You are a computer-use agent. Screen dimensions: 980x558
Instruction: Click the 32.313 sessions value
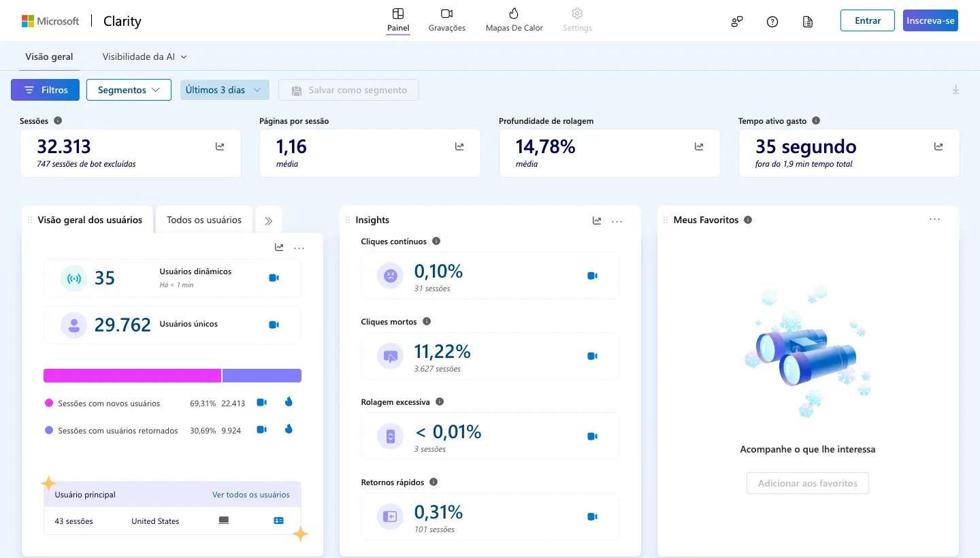click(64, 146)
